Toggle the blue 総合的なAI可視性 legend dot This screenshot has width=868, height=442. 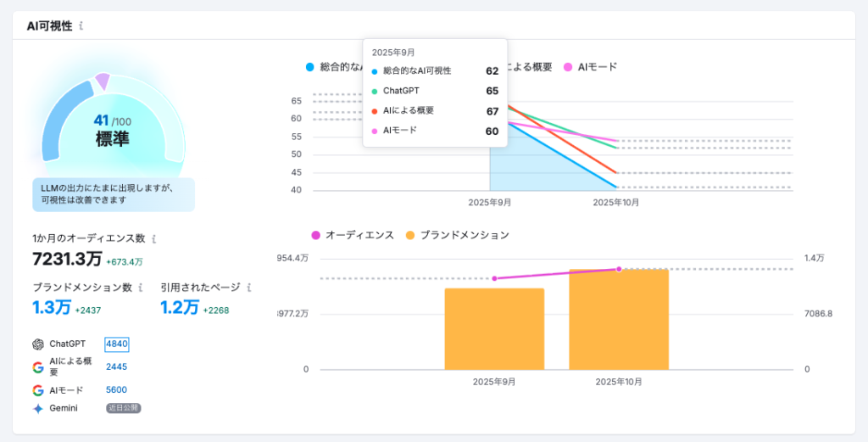[x=310, y=66]
